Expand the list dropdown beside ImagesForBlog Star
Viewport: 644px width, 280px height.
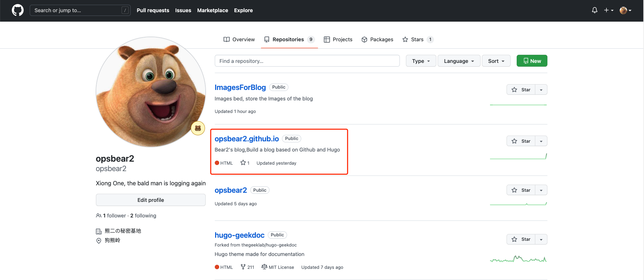(x=541, y=90)
